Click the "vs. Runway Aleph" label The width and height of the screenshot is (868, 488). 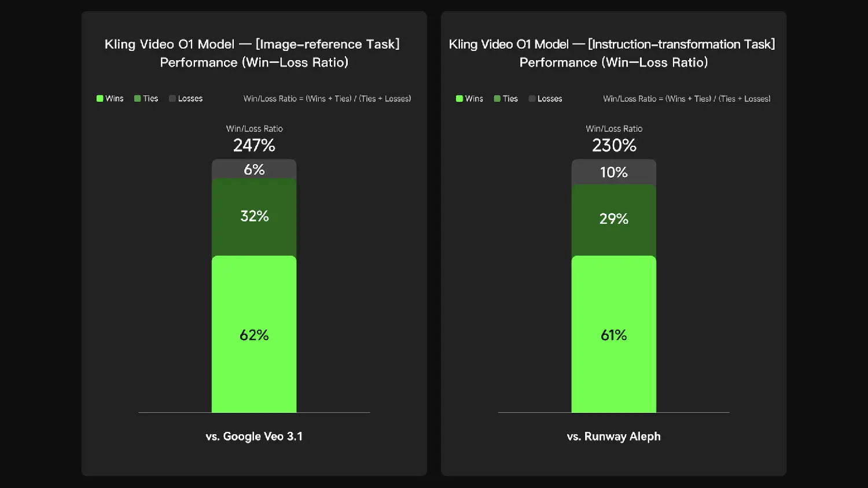tap(614, 437)
